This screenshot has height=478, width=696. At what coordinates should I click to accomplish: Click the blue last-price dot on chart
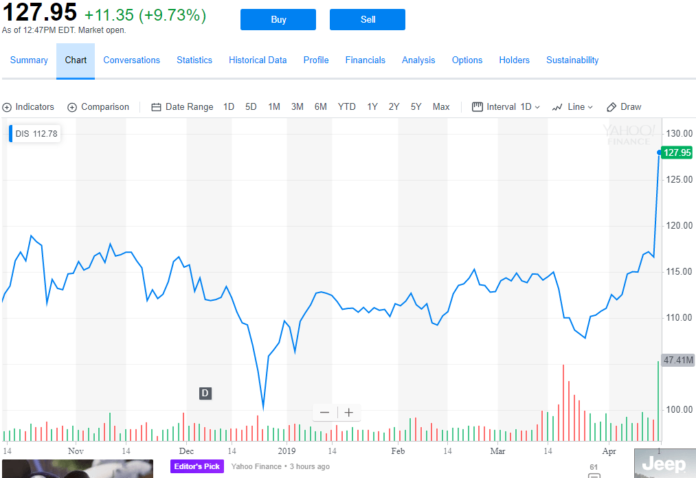coord(659,153)
